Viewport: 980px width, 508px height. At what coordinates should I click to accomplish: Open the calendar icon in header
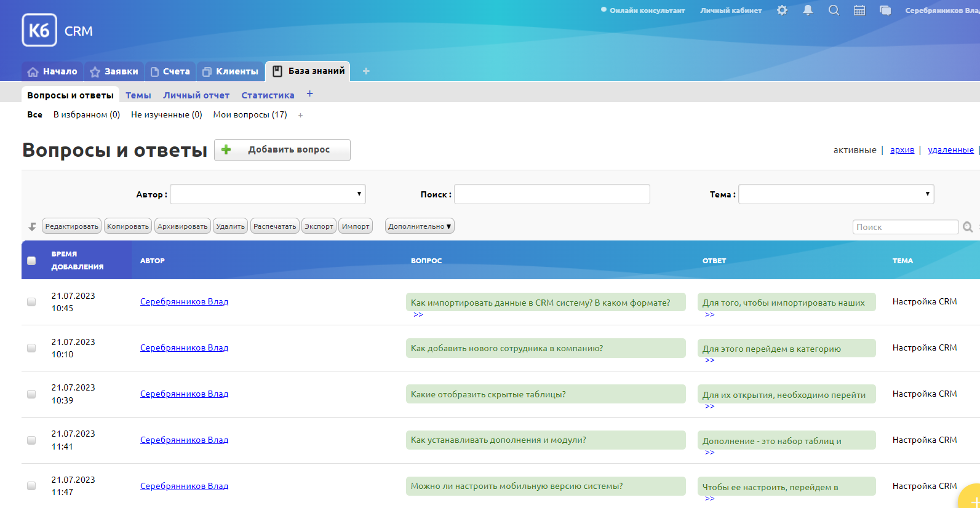pos(859,10)
